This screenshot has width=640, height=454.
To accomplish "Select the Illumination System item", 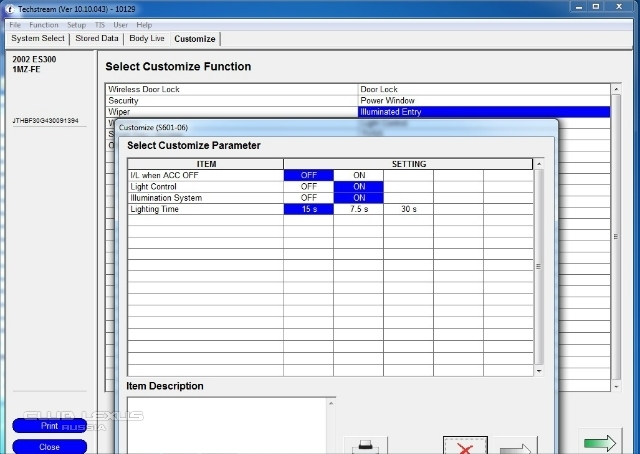I will [205, 198].
